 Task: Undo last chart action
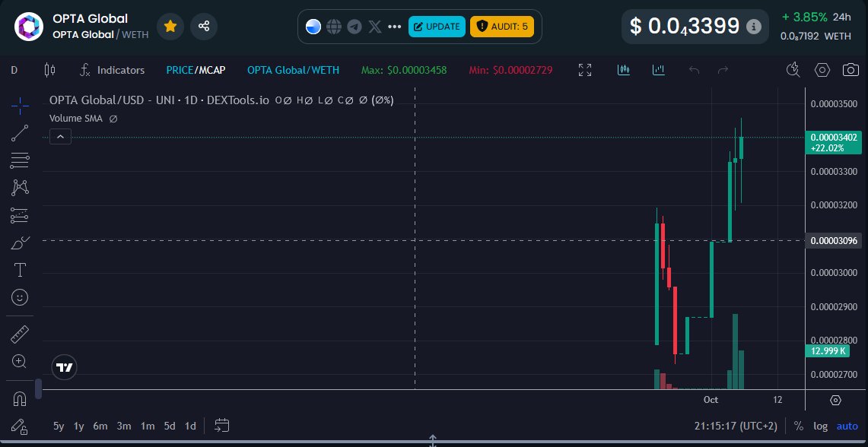[x=695, y=70]
